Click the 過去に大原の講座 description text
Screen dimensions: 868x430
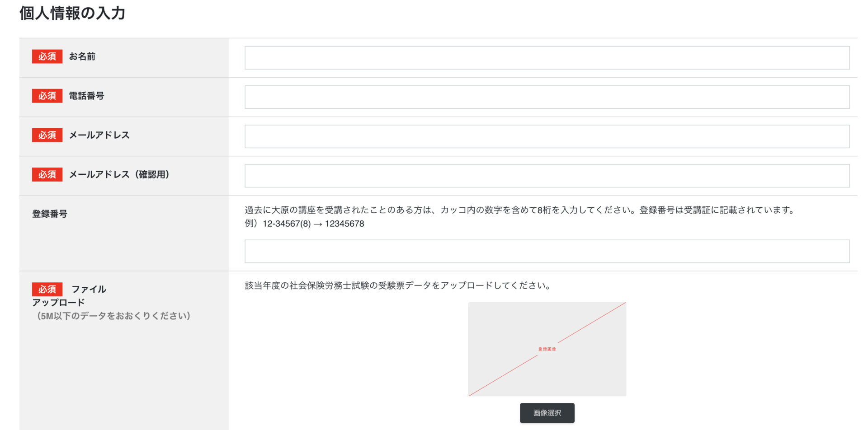point(519,210)
